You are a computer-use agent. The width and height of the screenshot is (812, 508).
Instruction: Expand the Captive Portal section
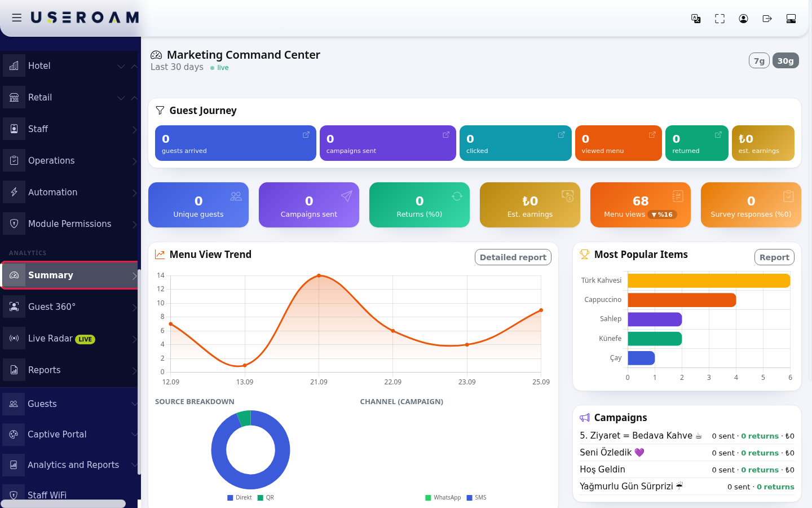click(x=70, y=435)
